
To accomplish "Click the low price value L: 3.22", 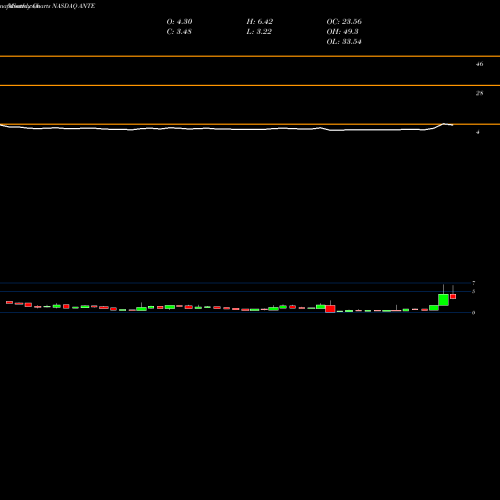I will 259,32.
